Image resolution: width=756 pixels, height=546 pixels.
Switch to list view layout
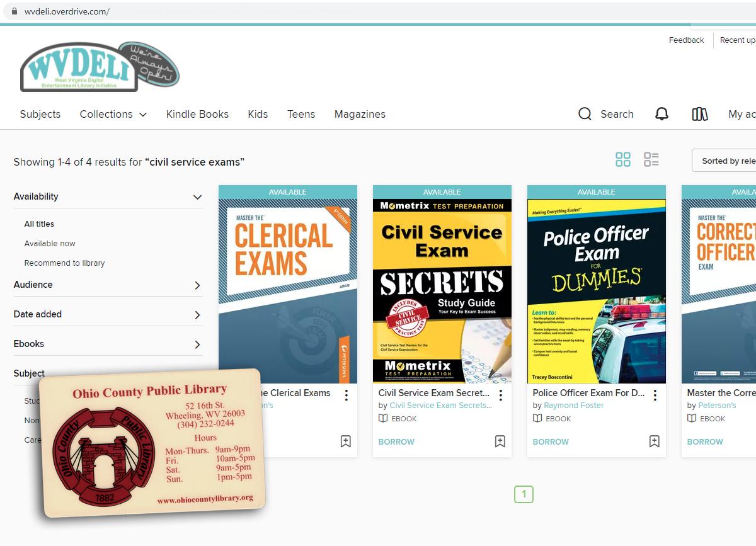[651, 159]
